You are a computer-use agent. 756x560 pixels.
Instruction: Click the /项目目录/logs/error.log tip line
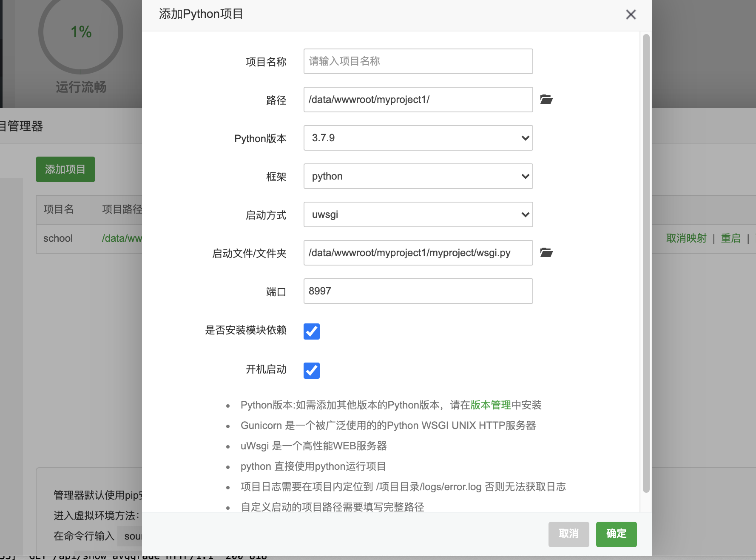coord(403,487)
